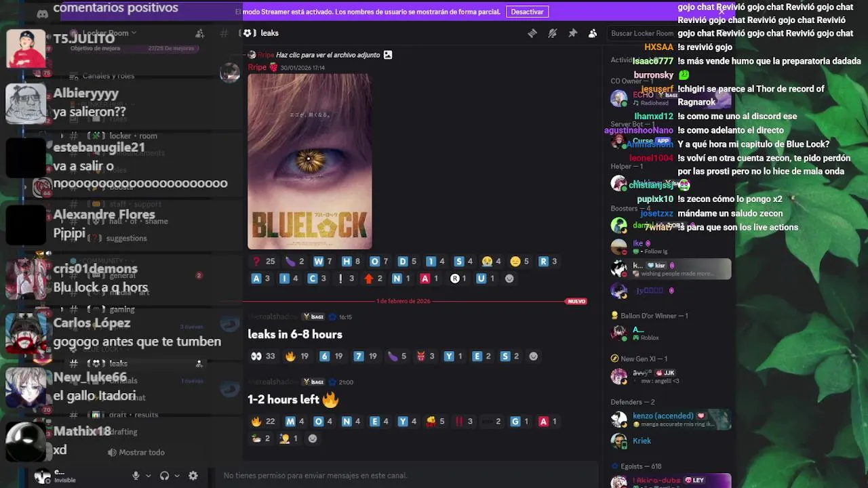This screenshot has width=868, height=488.
Task: Add reaction smiley under '1-2 hours left'
Action: click(x=313, y=439)
